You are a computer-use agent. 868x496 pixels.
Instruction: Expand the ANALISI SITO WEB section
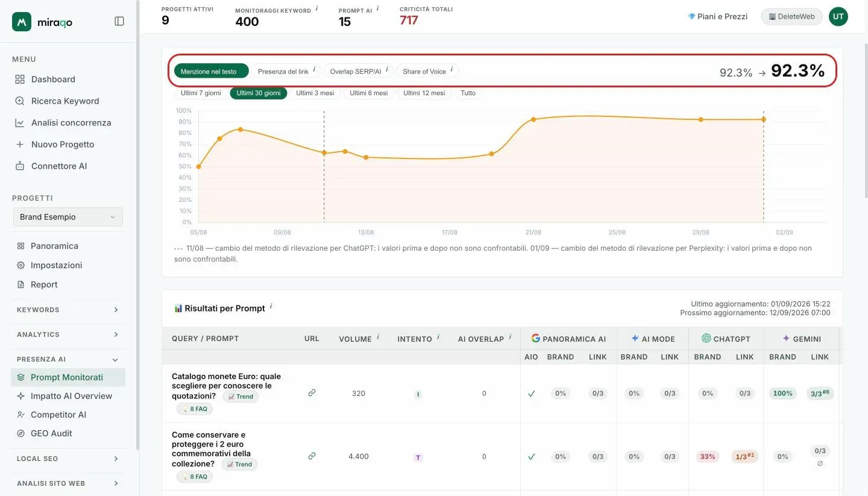(x=68, y=483)
